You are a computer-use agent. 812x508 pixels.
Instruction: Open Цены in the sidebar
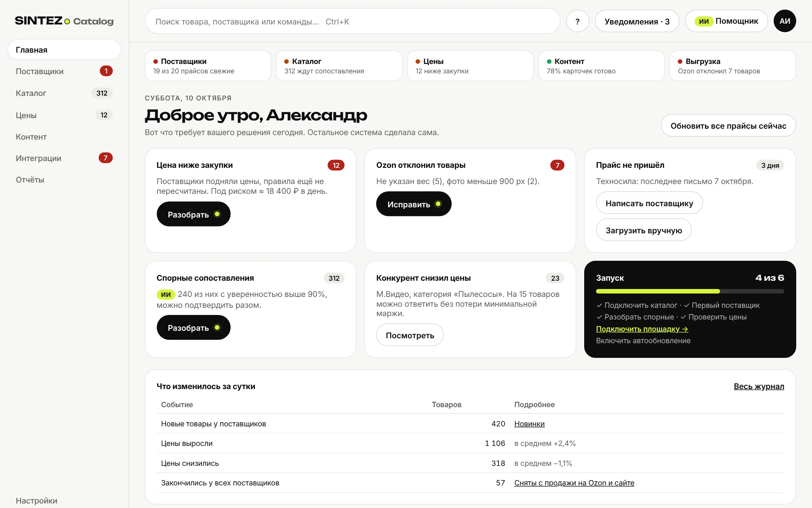coord(64,115)
